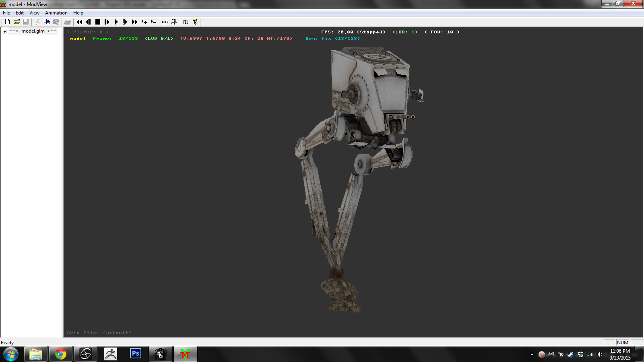The width and height of the screenshot is (644, 362).
Task: Click the Copy toolbar icon
Action: coord(47,22)
